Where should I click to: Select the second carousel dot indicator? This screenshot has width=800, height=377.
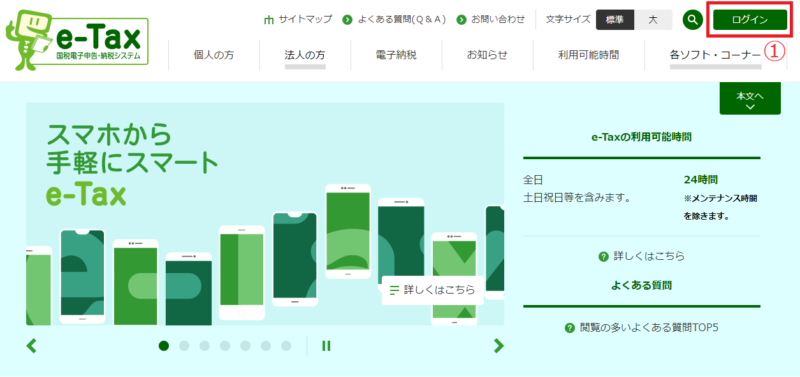184,346
